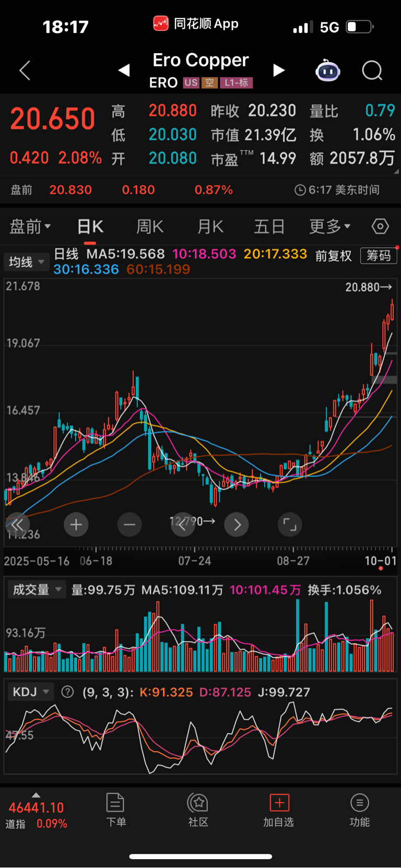Open the stock search magnifier
Image resolution: width=401 pixels, height=868 pixels.
click(372, 70)
